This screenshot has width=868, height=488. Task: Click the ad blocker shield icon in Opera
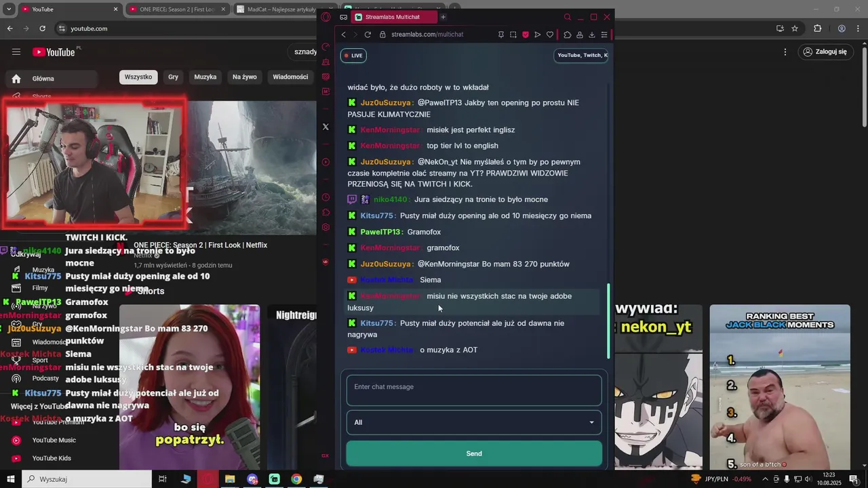pyautogui.click(x=525, y=35)
